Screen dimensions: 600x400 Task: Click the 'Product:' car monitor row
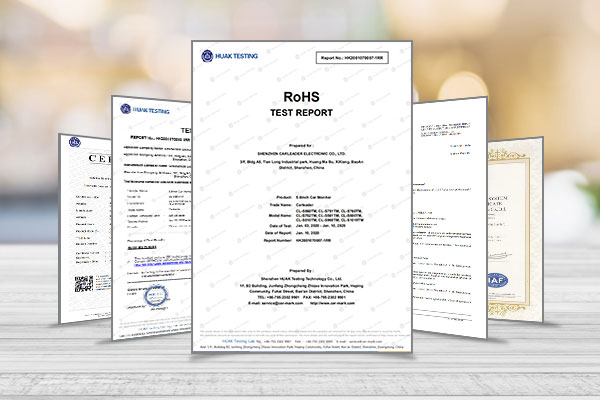303,198
